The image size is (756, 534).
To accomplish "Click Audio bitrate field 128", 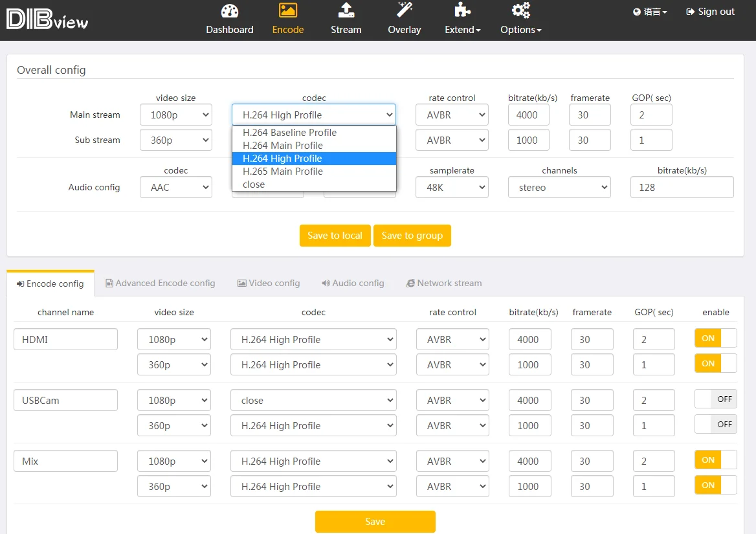I will pyautogui.click(x=682, y=188).
